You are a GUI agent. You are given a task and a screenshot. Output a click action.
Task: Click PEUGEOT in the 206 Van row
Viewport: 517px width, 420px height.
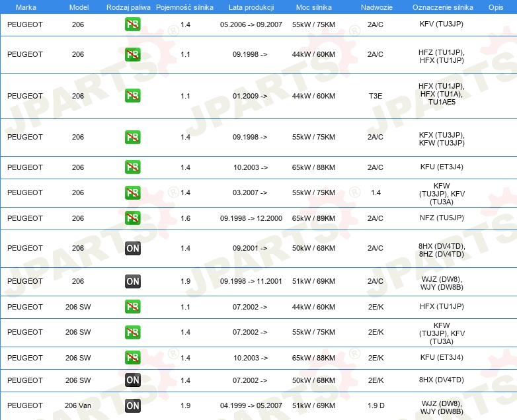(25, 405)
